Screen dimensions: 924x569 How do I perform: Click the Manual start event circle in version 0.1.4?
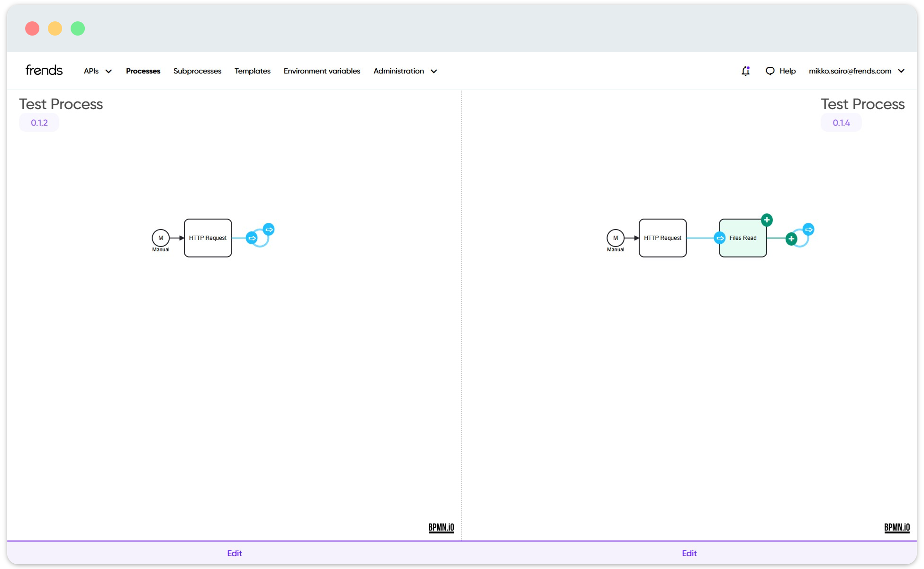pyautogui.click(x=616, y=238)
